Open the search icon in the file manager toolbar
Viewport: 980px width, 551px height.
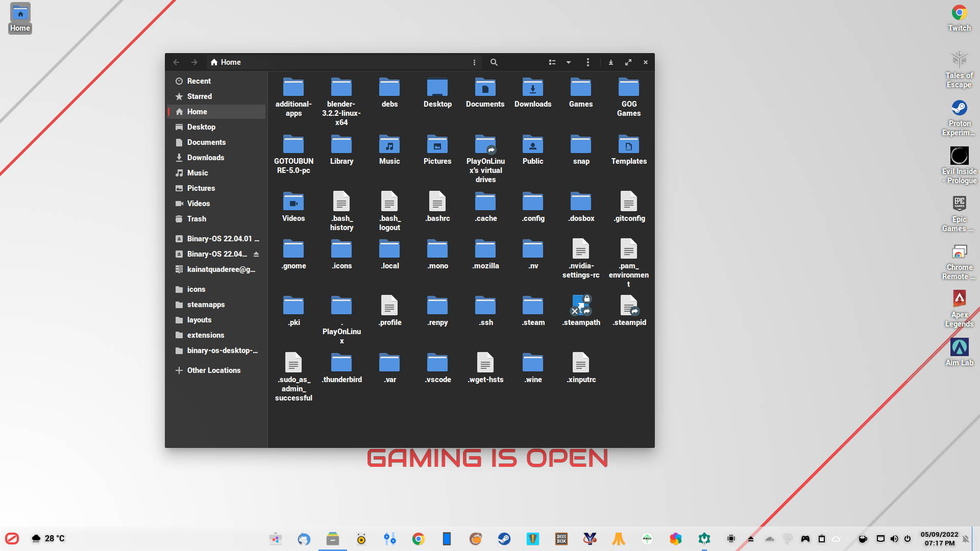pyautogui.click(x=494, y=62)
